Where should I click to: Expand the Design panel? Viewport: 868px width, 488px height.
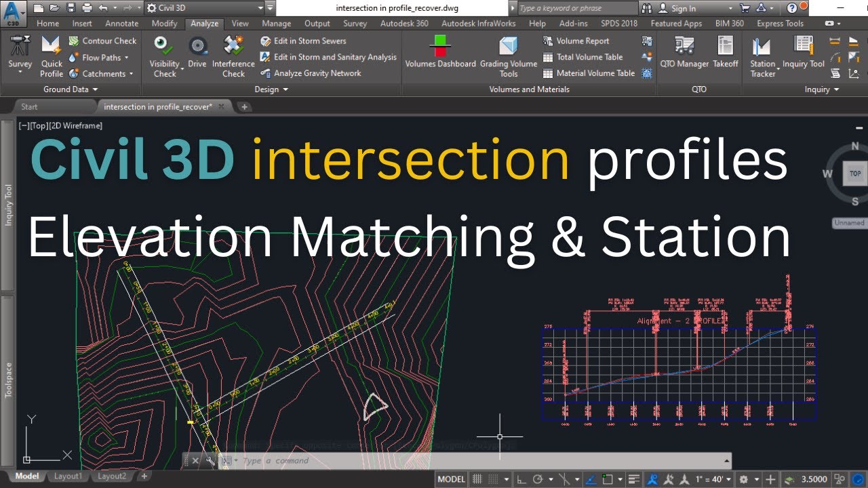pos(271,89)
